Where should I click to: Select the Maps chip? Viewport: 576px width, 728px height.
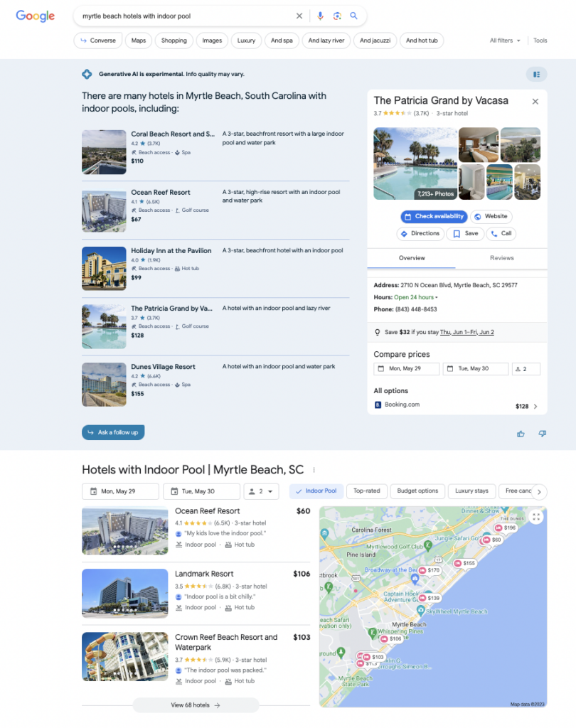[x=139, y=41]
